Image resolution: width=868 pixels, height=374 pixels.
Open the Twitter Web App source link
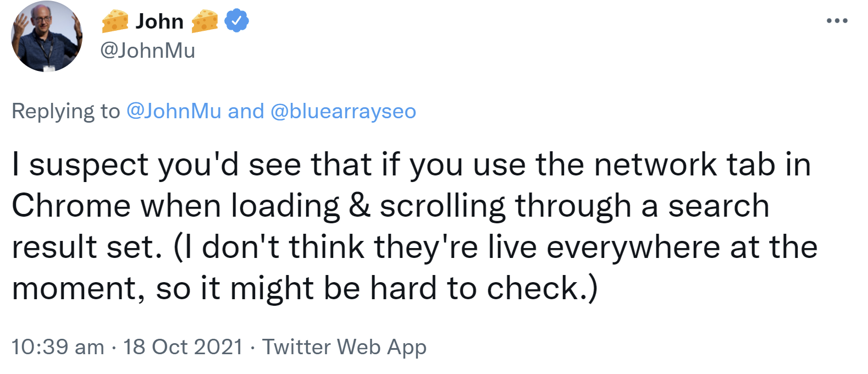[344, 347]
